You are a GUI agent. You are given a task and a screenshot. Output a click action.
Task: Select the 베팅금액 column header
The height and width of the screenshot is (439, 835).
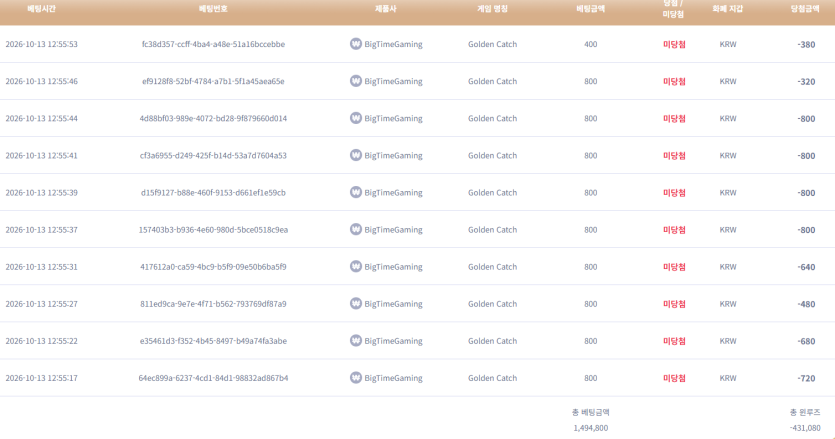(591, 9)
